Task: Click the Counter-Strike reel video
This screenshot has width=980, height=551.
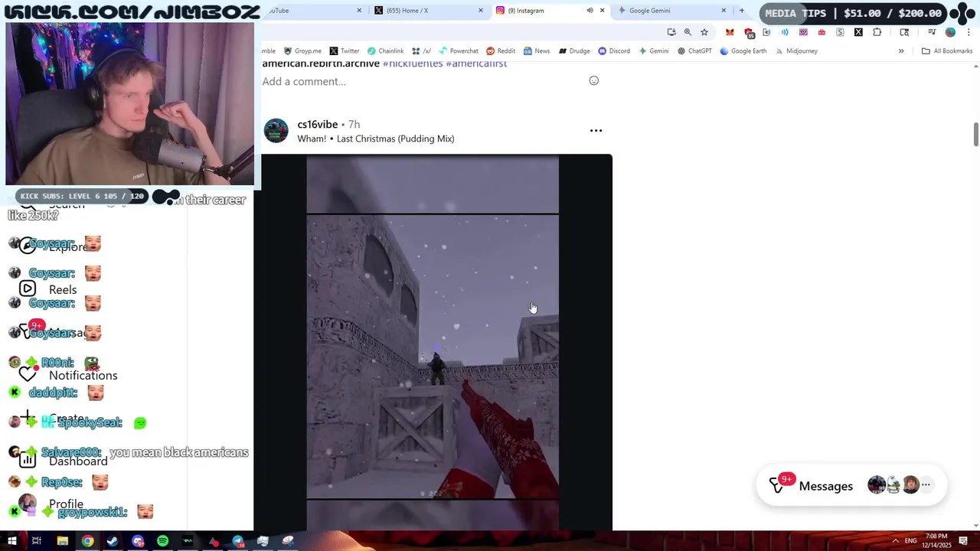Action: [x=433, y=342]
